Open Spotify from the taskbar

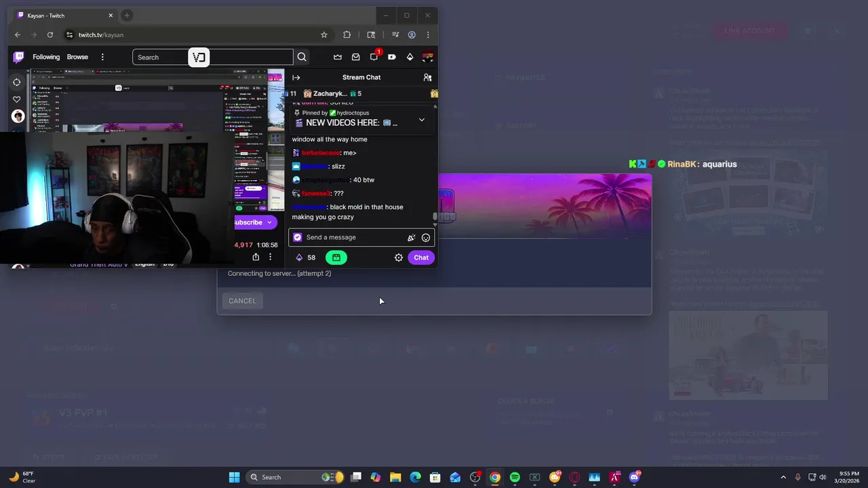[515, 477]
